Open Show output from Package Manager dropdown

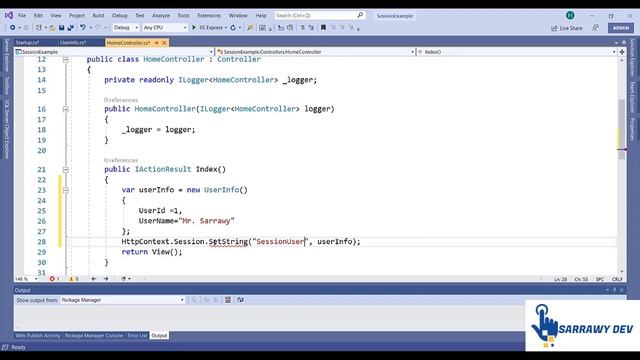point(123,300)
